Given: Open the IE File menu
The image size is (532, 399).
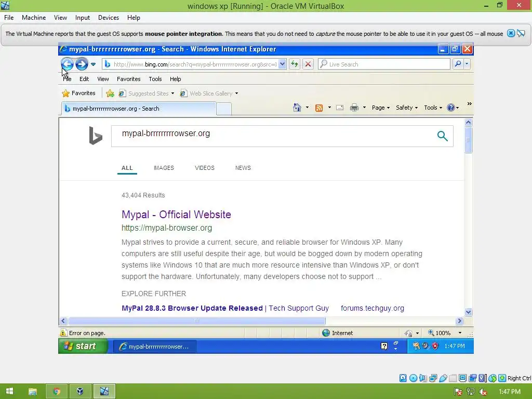Looking at the screenshot, I should click(67, 79).
